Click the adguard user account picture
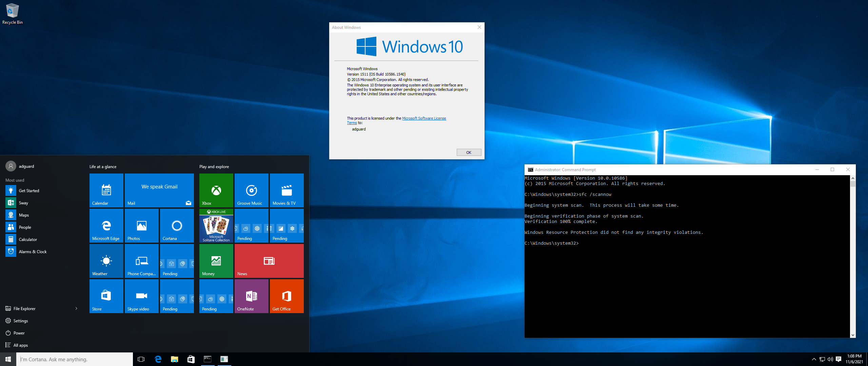The image size is (868, 366). pyautogui.click(x=11, y=166)
